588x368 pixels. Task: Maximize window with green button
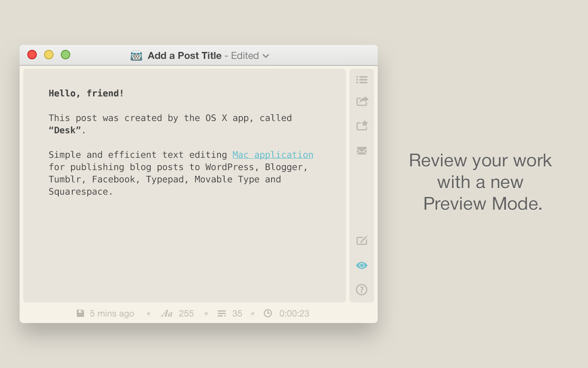pyautogui.click(x=65, y=55)
